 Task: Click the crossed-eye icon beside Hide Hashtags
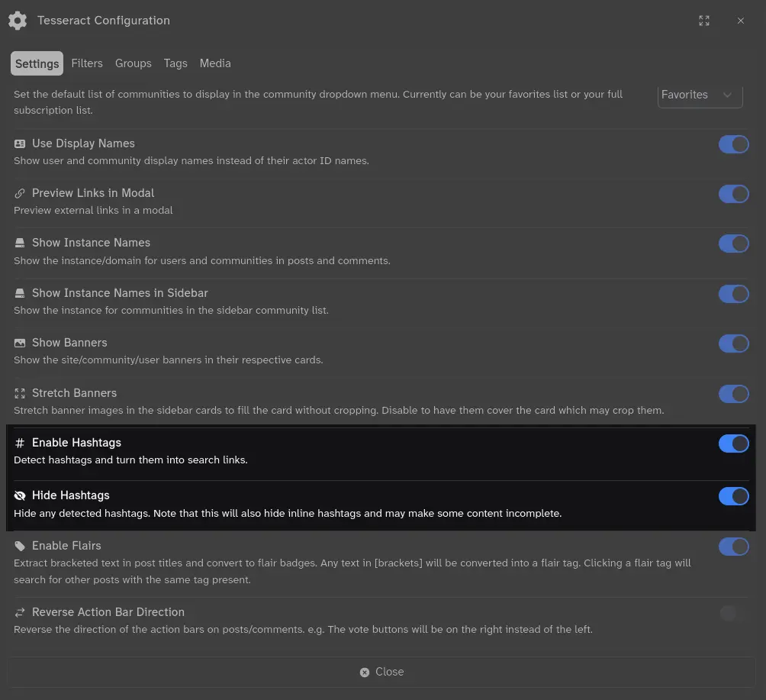[x=20, y=495]
